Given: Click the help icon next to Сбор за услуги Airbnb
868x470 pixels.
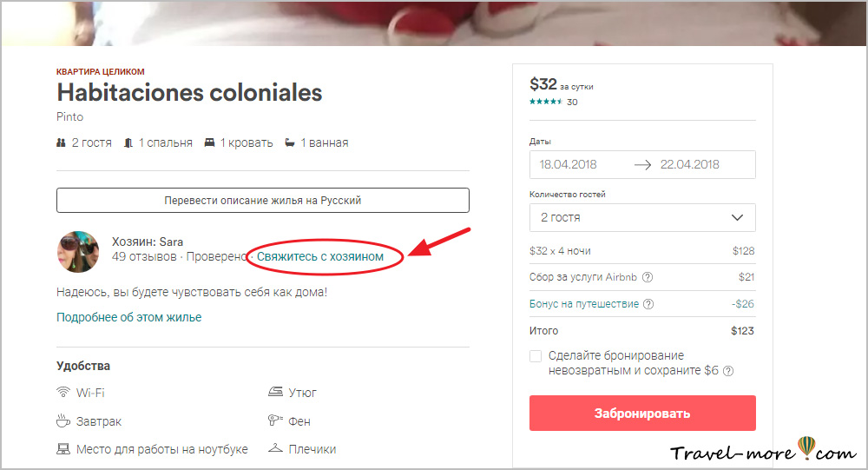Looking at the screenshot, I should pyautogui.click(x=648, y=278).
